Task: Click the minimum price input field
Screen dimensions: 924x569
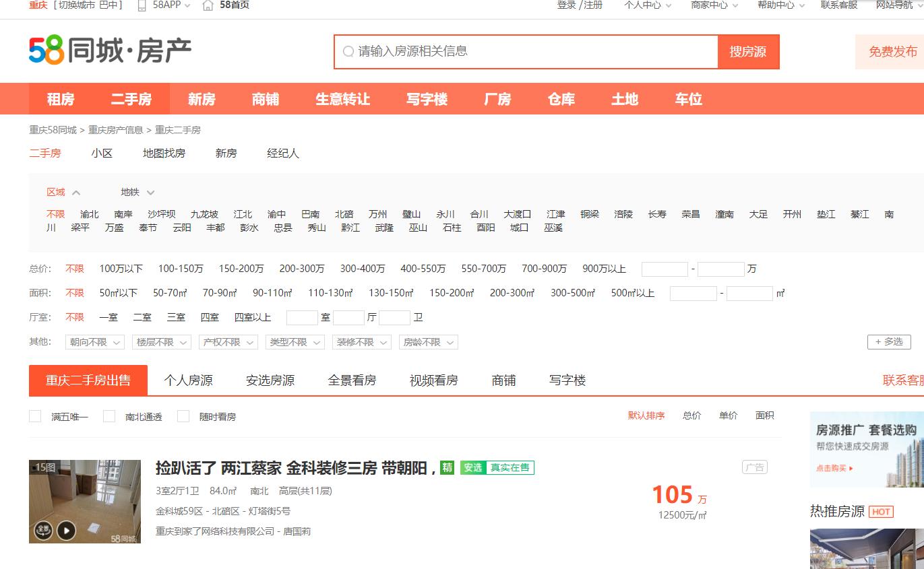Action: 664,268
